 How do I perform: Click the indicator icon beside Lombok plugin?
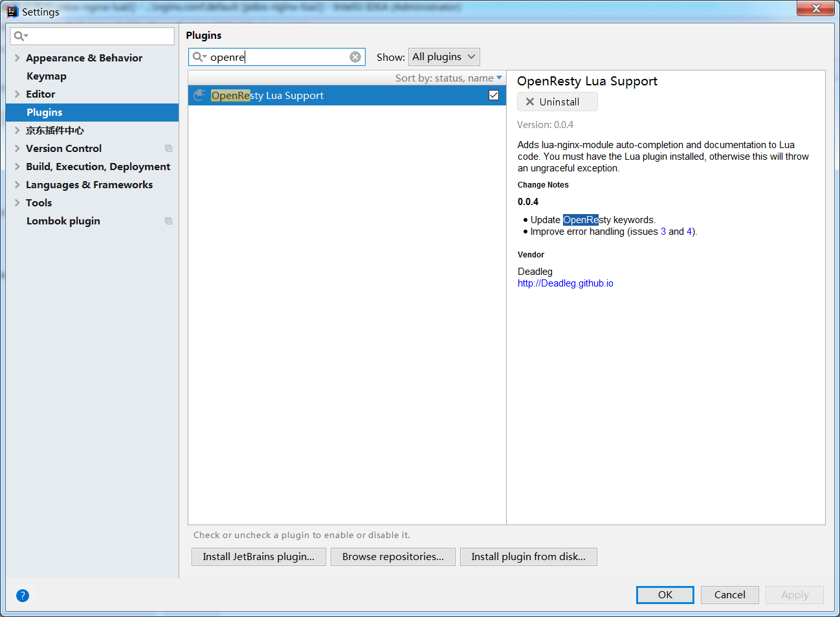168,221
